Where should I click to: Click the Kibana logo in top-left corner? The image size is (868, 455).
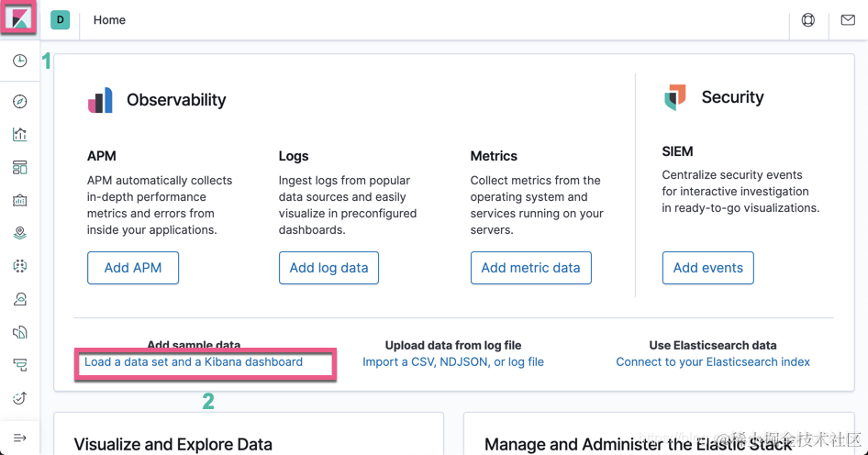[19, 19]
